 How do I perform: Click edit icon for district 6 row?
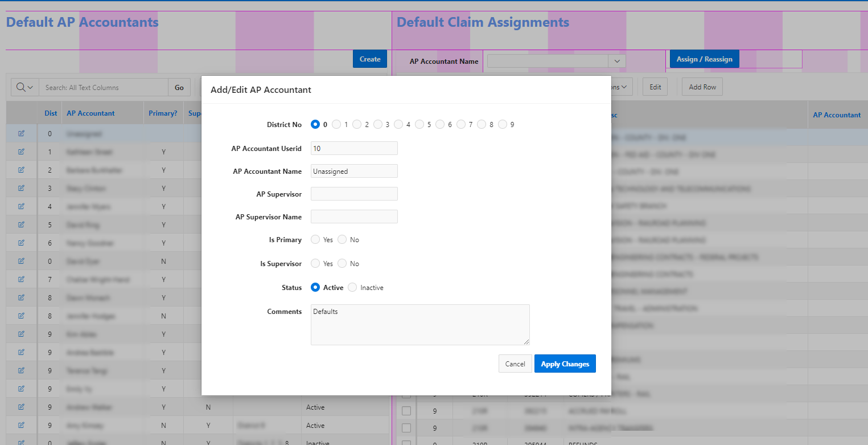21,243
